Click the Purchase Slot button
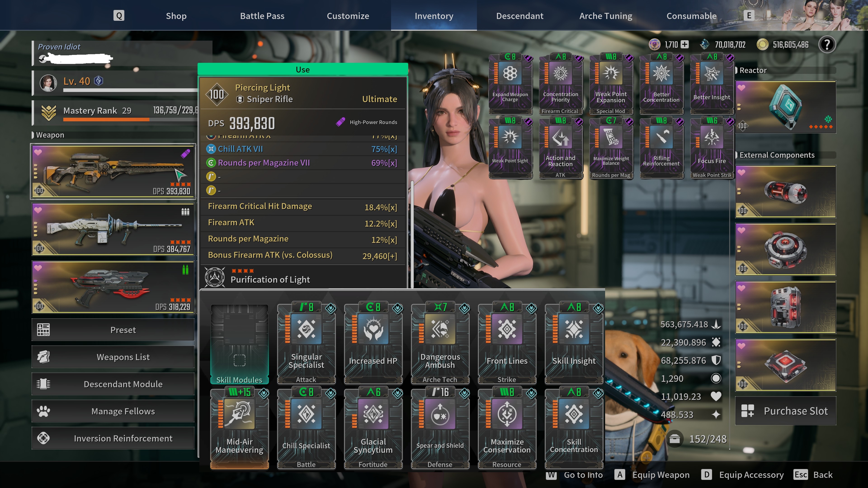This screenshot has height=488, width=868. pyautogui.click(x=785, y=411)
